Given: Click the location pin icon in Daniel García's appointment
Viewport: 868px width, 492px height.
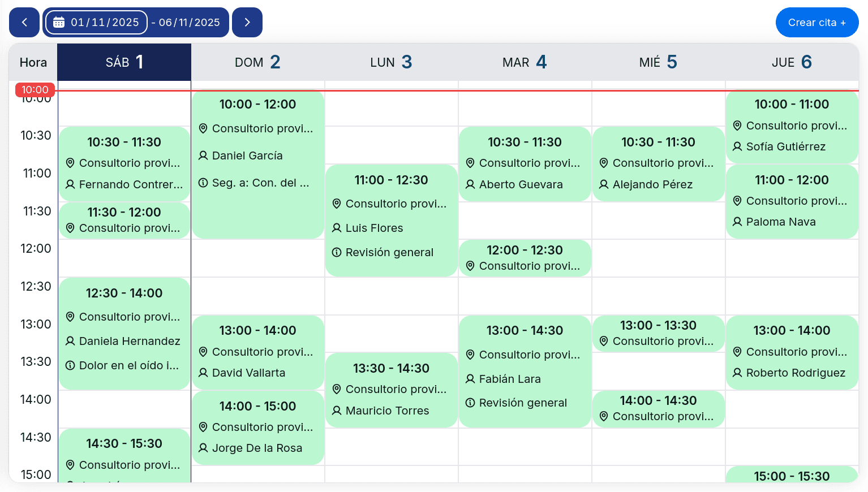Looking at the screenshot, I should point(203,128).
